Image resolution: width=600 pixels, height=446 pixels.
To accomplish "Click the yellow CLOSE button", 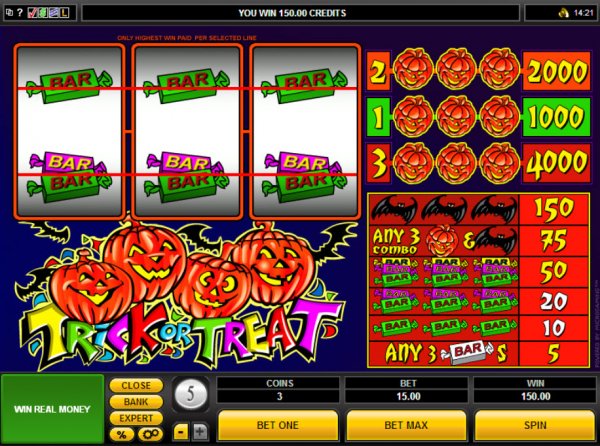I will coord(136,386).
